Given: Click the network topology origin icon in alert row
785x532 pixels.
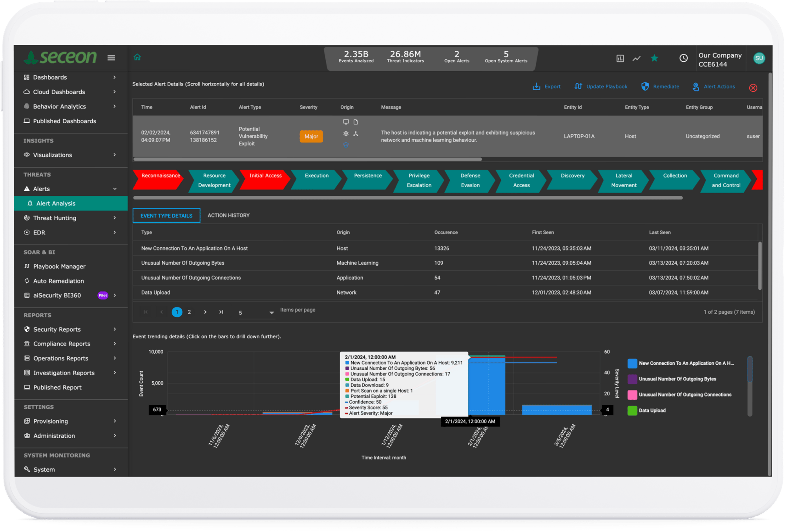Looking at the screenshot, I should (x=356, y=133).
